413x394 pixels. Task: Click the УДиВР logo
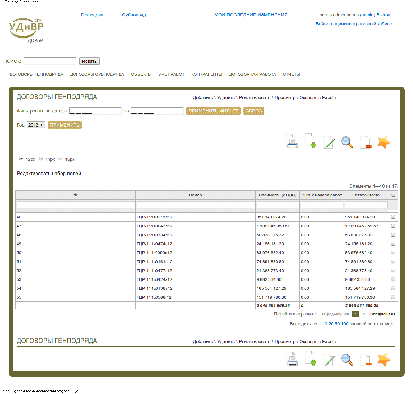tap(26, 30)
